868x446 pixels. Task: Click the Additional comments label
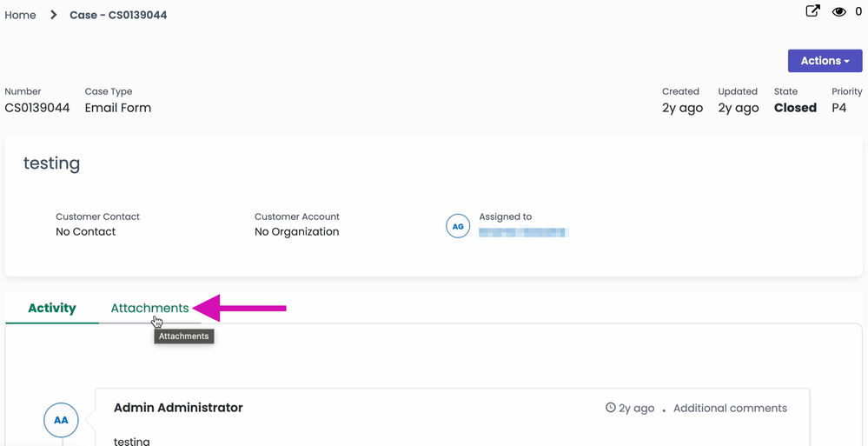pos(730,408)
